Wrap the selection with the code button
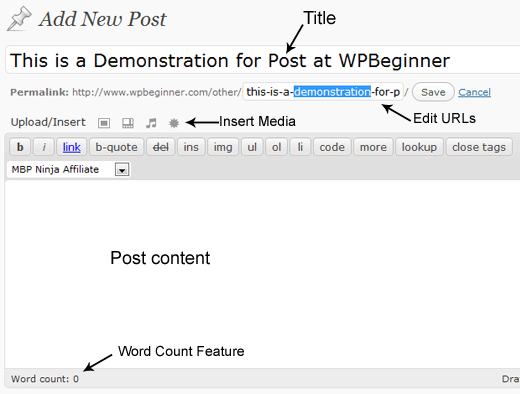 click(332, 147)
